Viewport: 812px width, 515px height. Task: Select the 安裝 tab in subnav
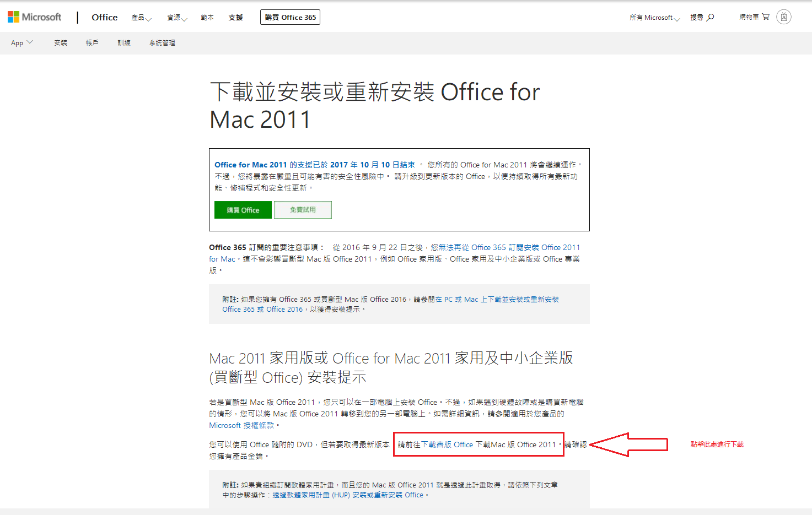[61, 43]
